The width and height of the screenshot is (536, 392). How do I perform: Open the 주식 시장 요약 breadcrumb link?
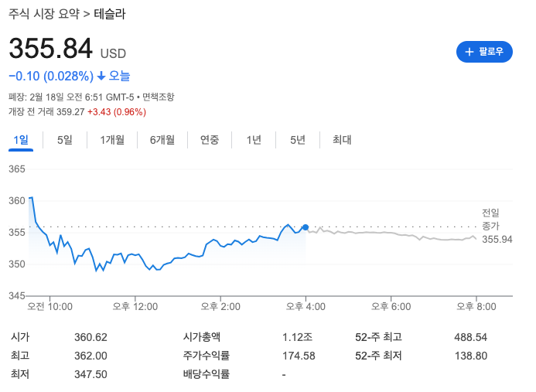[44, 14]
